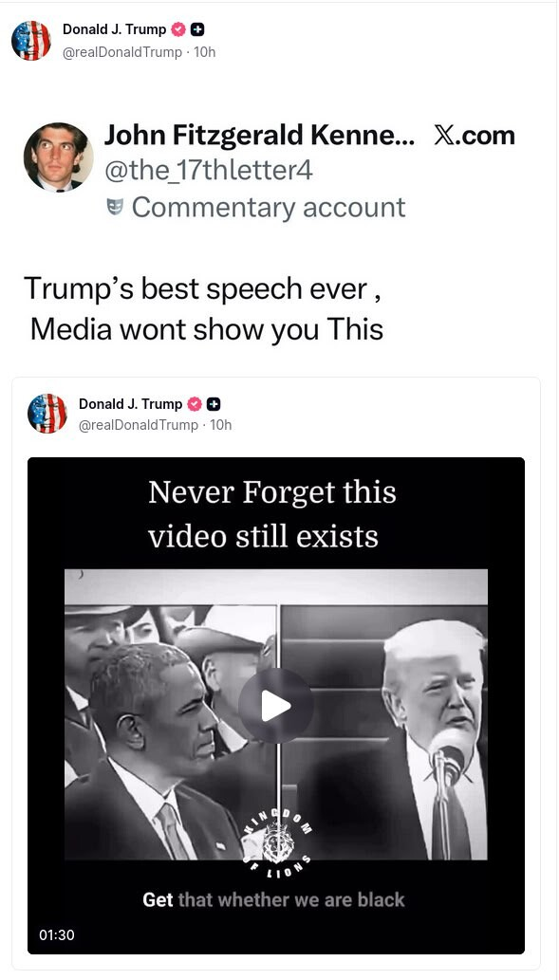The height and width of the screenshot is (980, 559).
Task: Click the top red verified badge
Action: [x=180, y=29]
